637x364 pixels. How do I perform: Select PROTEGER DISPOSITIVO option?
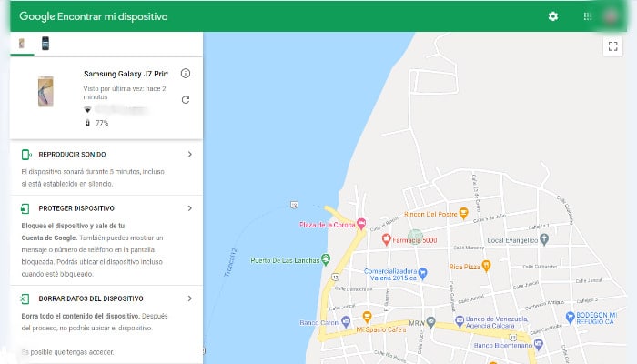(x=76, y=208)
